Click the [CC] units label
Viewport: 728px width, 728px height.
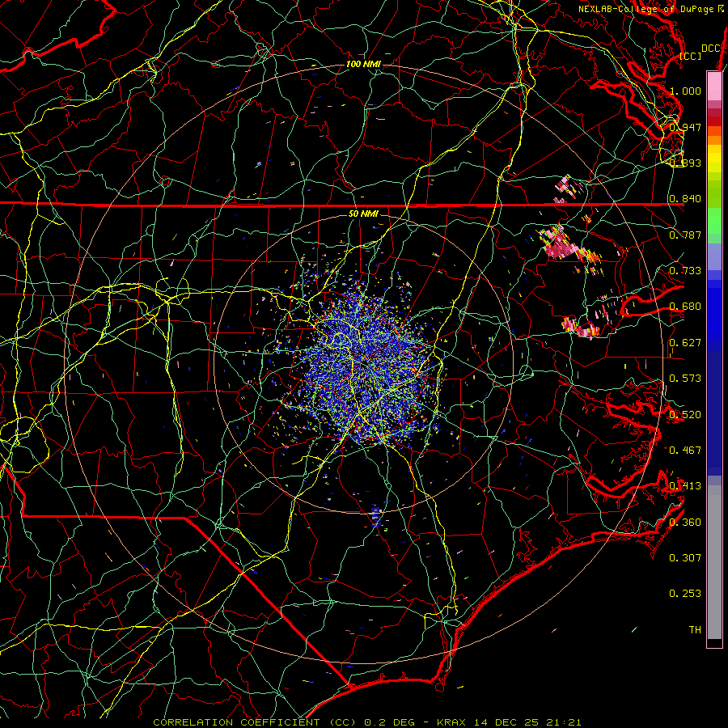pos(691,56)
